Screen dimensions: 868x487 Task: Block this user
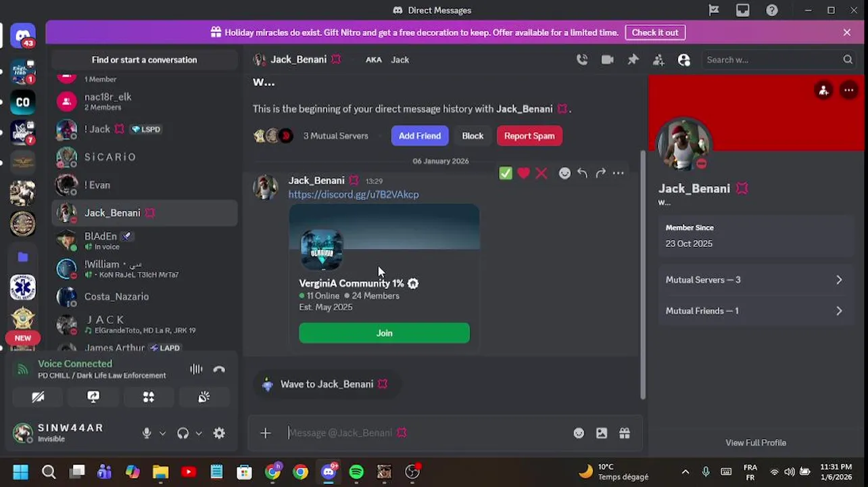473,136
